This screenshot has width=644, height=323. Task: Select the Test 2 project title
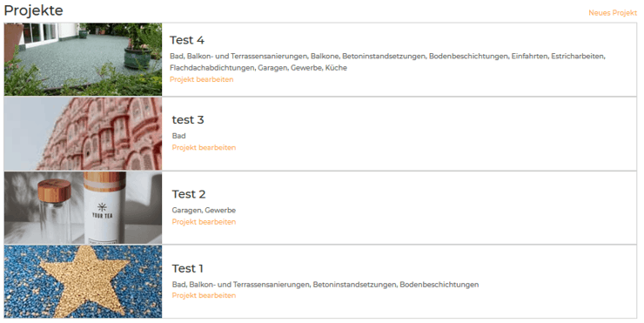189,194
